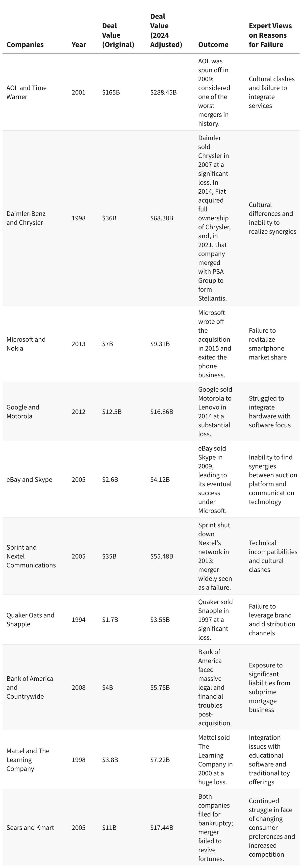302x868 pixels.
Task: Click the Deal Value (2024 Adjusted) header
Action: (x=166, y=30)
